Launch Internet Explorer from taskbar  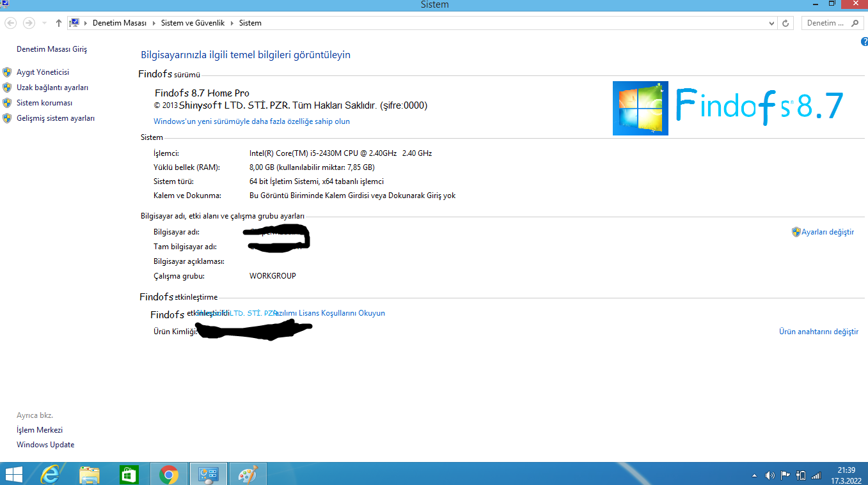(x=50, y=474)
